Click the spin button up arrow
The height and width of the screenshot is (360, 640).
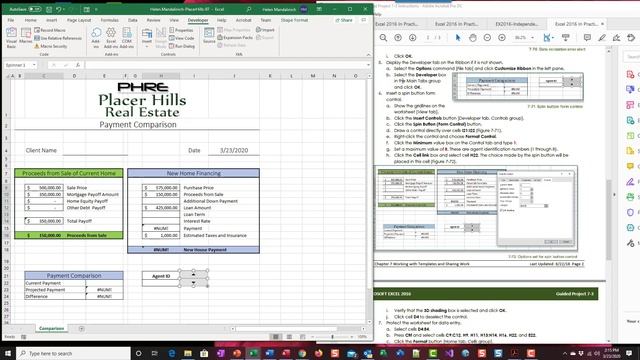(193, 275)
